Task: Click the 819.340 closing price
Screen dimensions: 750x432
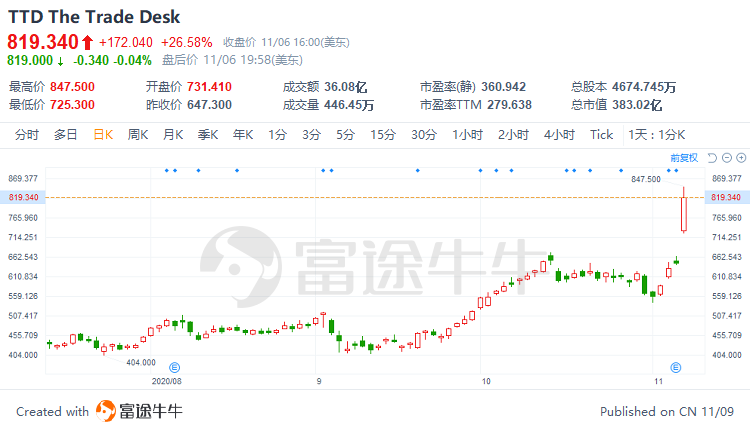Action: (x=43, y=42)
